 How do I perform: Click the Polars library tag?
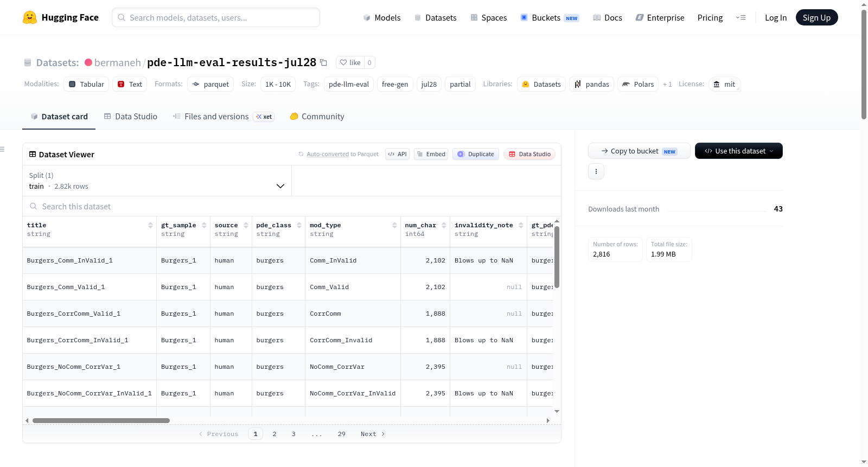point(638,84)
